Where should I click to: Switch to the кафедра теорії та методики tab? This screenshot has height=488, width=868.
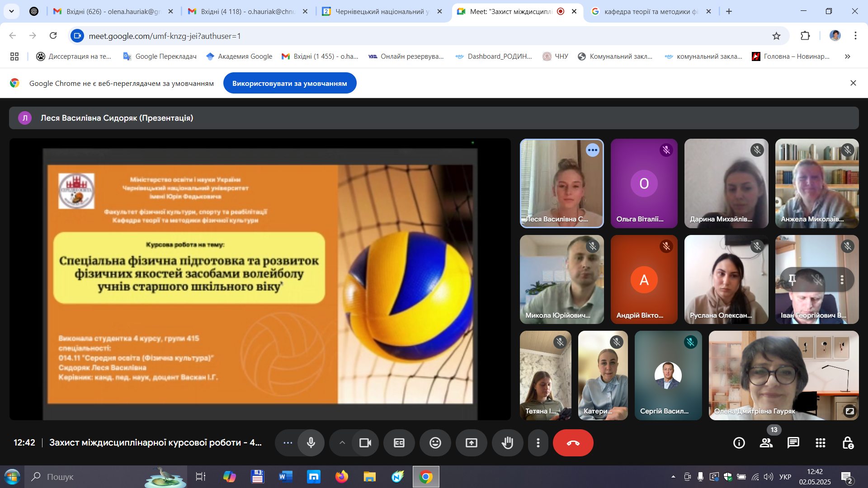pos(650,11)
